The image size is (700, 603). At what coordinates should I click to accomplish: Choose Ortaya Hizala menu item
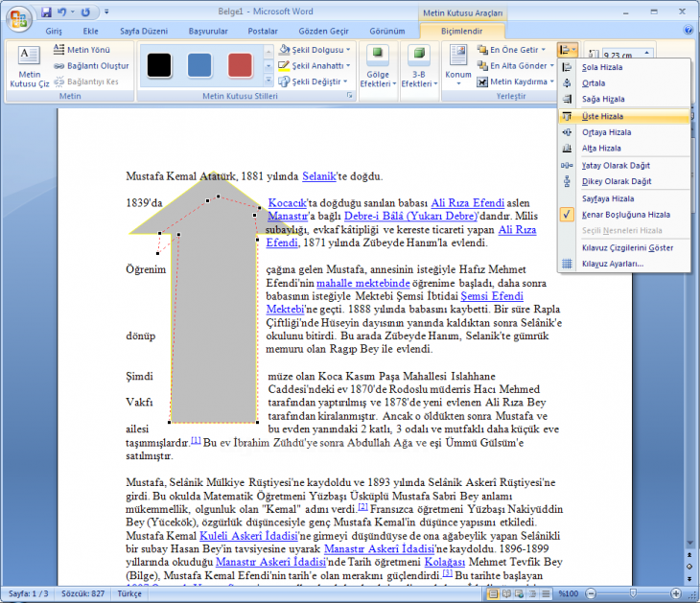tap(623, 132)
